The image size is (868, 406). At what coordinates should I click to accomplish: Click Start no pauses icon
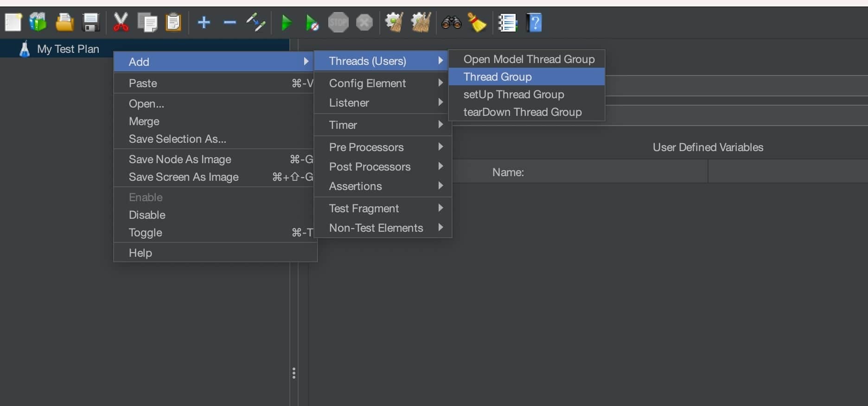tap(312, 22)
